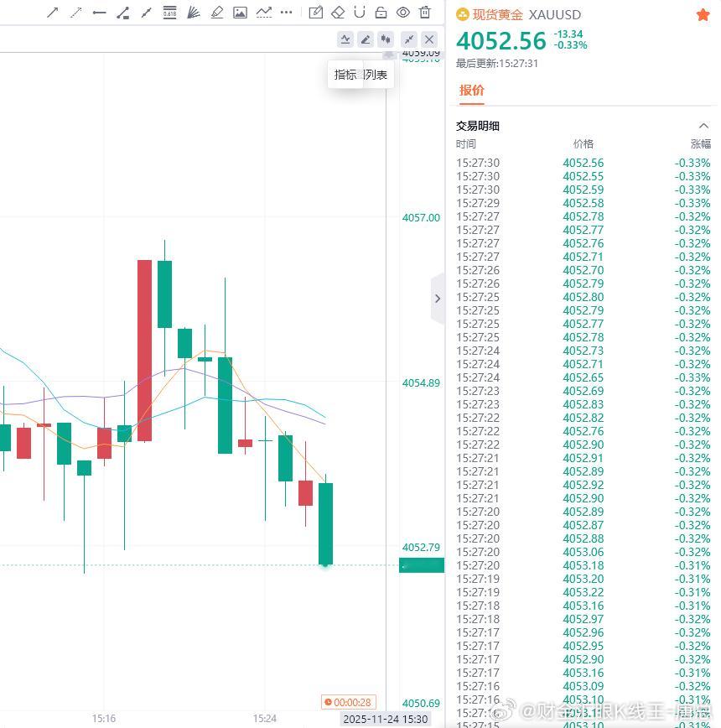Open the 列表 menu item in tooltip
The height and width of the screenshot is (728, 721).
coord(374,75)
